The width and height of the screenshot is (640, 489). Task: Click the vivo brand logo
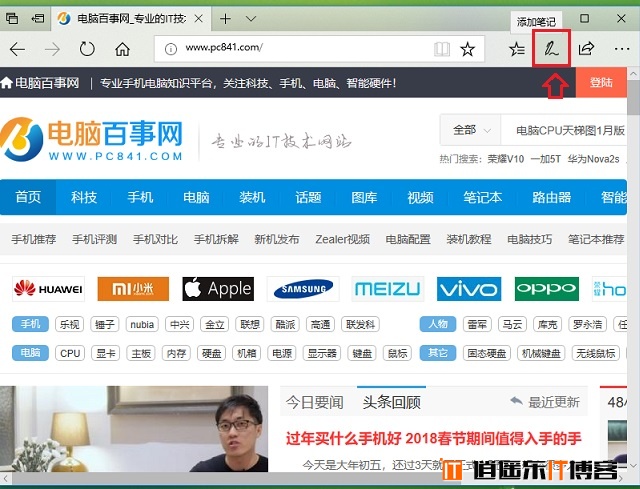(x=469, y=289)
